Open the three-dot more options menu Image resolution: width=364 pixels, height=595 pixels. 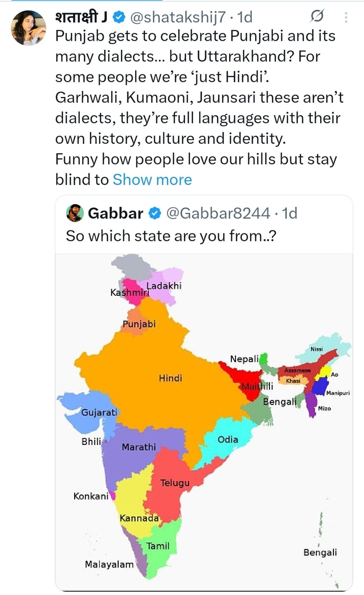click(x=346, y=17)
